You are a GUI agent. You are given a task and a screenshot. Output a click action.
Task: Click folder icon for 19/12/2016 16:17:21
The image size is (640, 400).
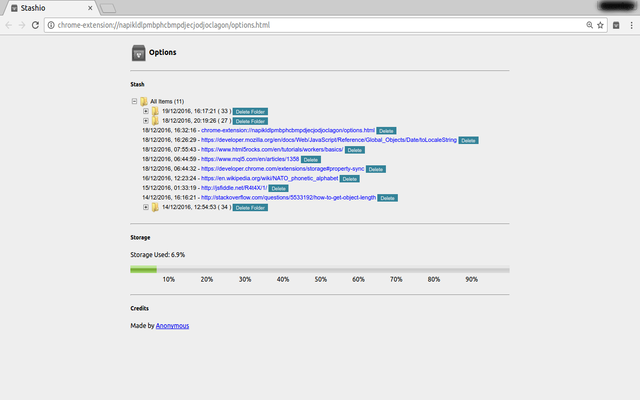point(155,111)
